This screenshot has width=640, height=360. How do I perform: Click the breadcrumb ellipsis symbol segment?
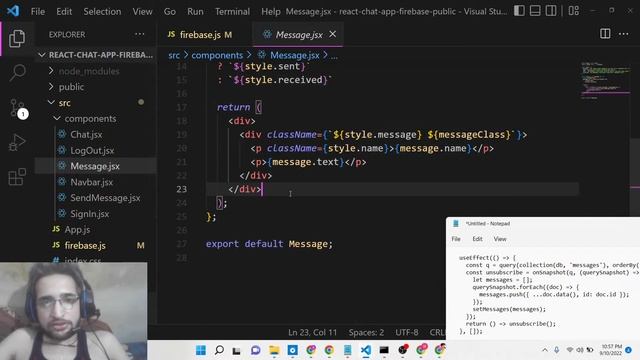[x=334, y=56]
